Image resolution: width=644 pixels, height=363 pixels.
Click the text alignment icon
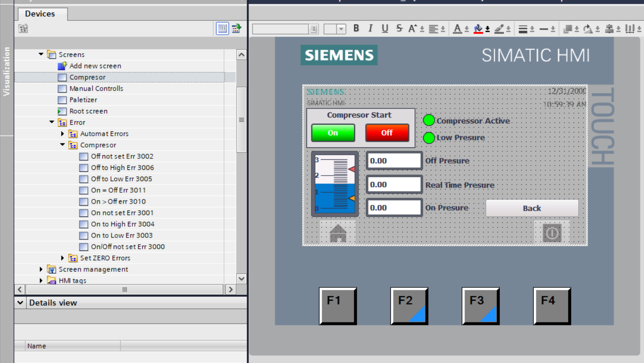433,29
